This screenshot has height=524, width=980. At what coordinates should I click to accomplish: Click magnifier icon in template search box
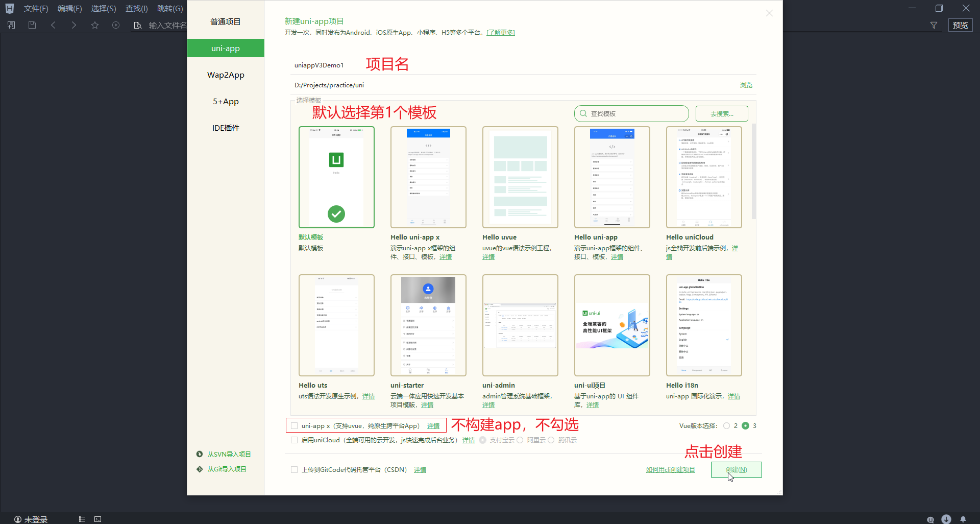pyautogui.click(x=583, y=113)
